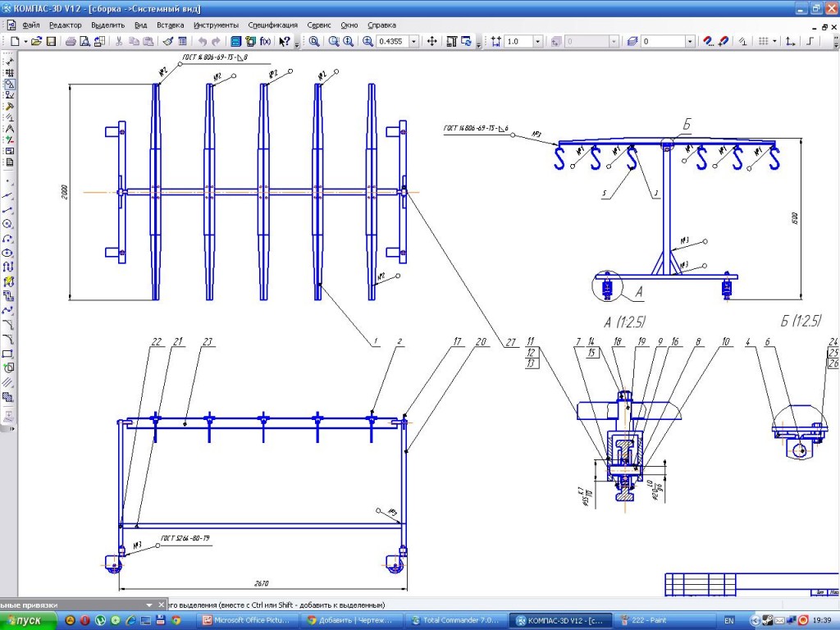Toggle global snaps magnet icon
840x630 pixels.
click(x=708, y=41)
